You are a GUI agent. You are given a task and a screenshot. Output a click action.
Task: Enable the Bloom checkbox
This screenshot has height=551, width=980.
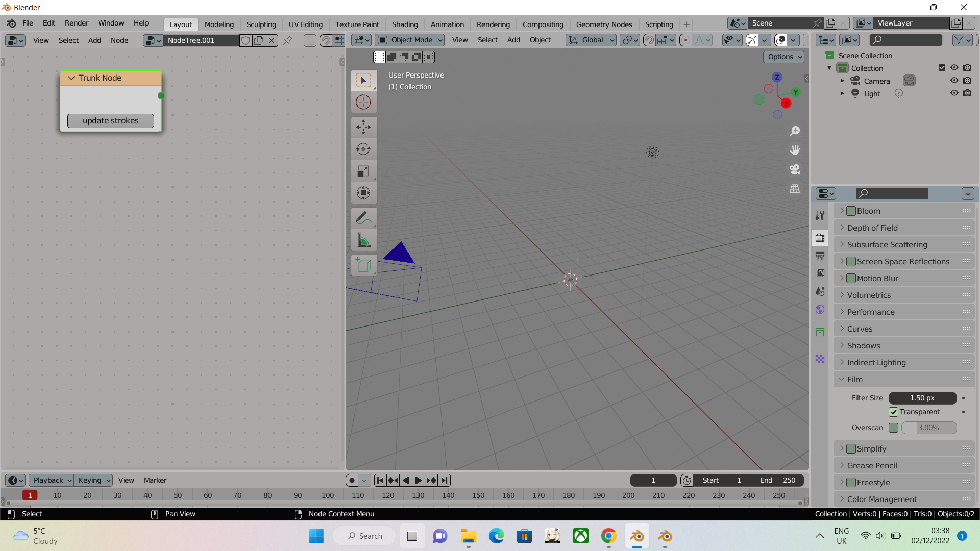pyautogui.click(x=851, y=211)
